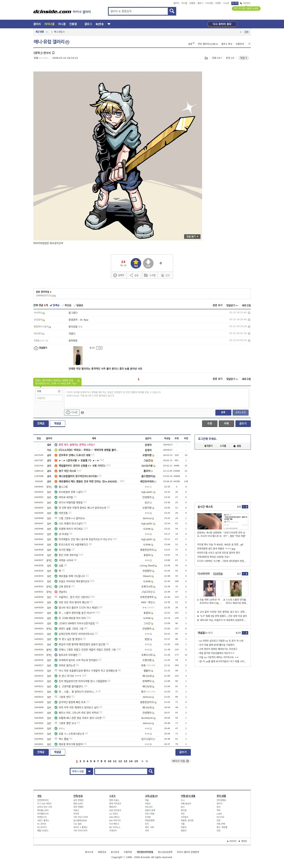Click the minor gallery ⓜ badge in title
This screenshot has width=284, height=868.
(x=67, y=42)
